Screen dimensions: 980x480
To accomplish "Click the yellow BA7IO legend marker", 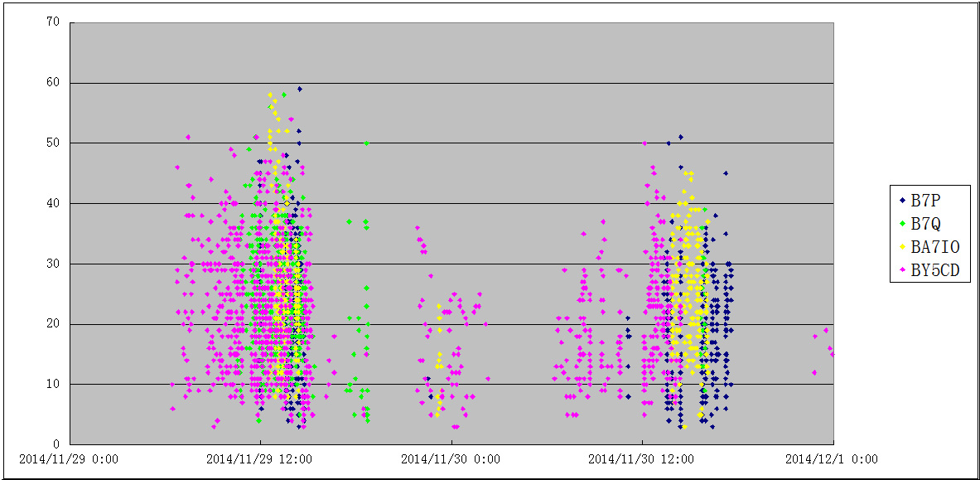I will pos(902,246).
